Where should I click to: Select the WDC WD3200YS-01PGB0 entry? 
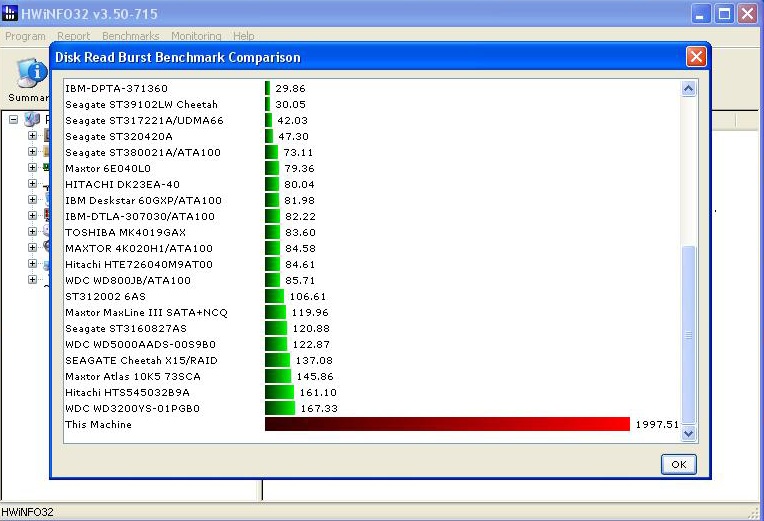pyautogui.click(x=133, y=408)
